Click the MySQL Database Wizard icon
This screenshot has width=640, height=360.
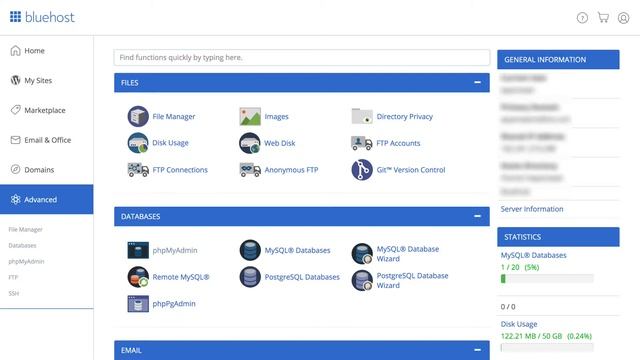[x=362, y=253]
